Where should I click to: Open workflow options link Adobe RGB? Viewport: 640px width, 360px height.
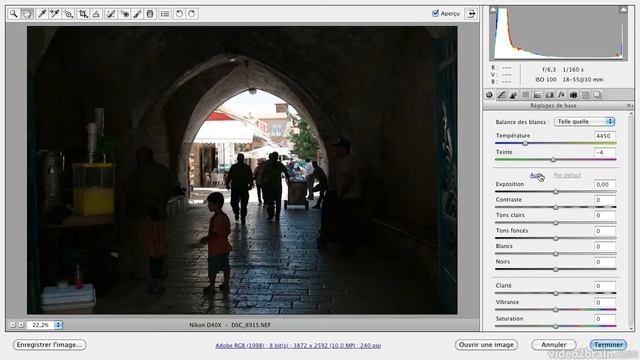(298, 345)
